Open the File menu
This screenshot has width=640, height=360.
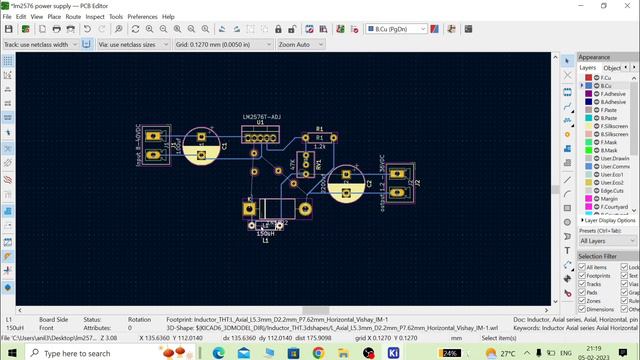[x=7, y=17]
